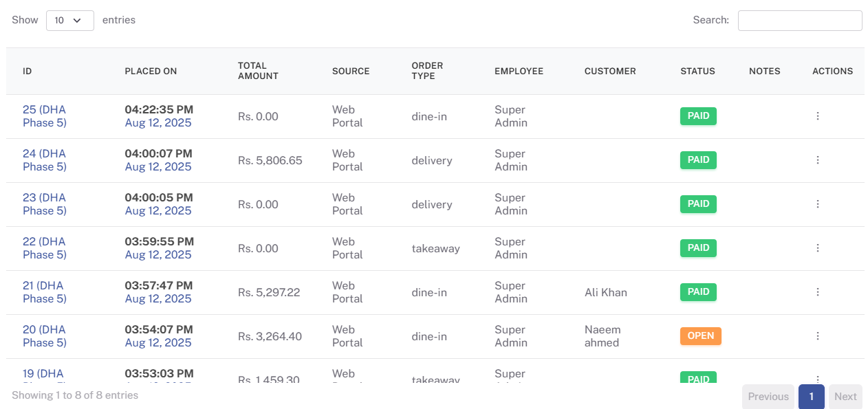Sort by Employee column header
Viewport: 868px width, 409px height.
pyautogui.click(x=519, y=71)
